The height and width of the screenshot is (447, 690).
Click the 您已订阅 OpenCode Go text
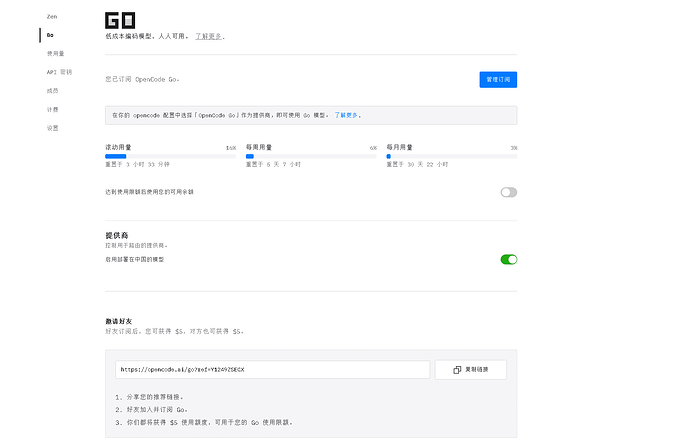pos(142,80)
